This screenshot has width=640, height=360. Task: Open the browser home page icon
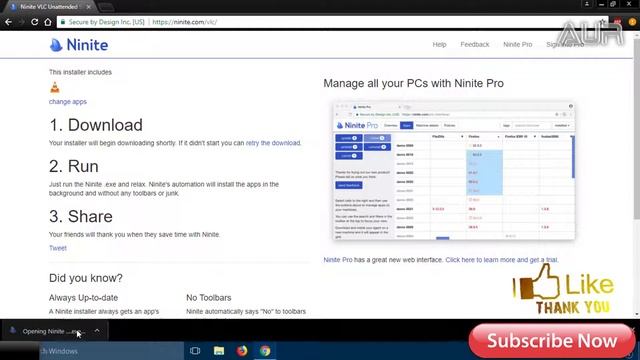tap(48, 22)
